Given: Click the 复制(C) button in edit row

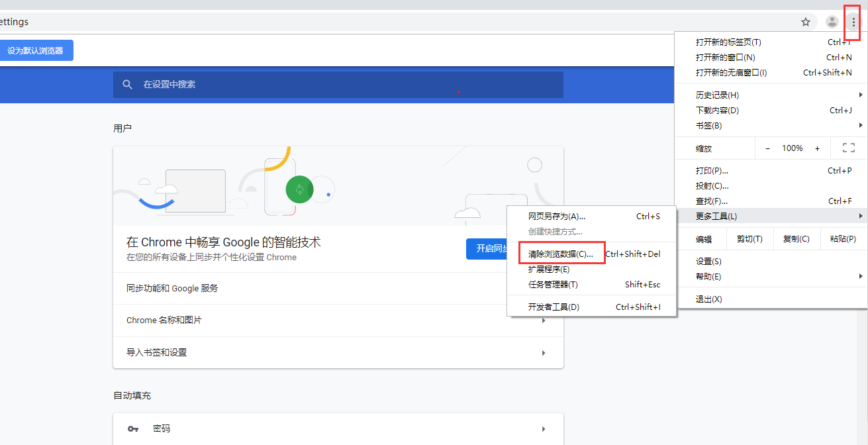Looking at the screenshot, I should click(x=796, y=239).
